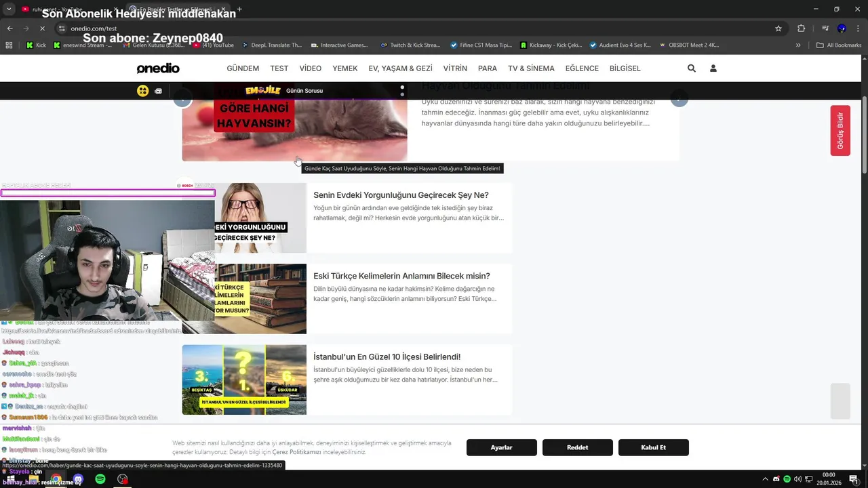The image size is (868, 488).
Task: Open the VİDEO menu item
Action: [311, 68]
